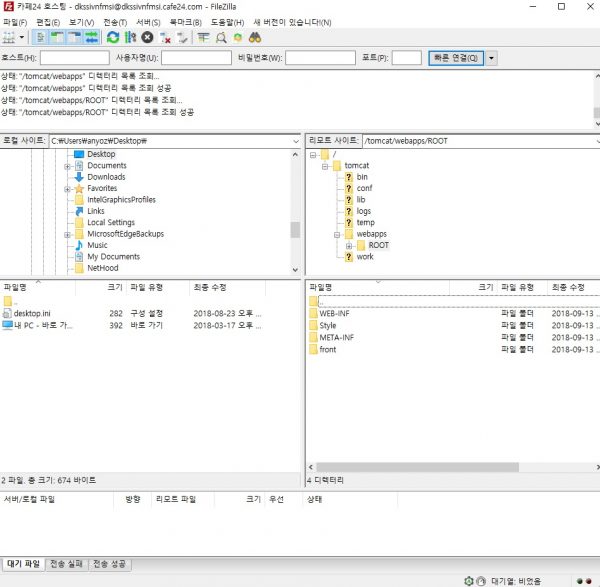
Task: Toggle directory comparison
Action: click(x=221, y=38)
